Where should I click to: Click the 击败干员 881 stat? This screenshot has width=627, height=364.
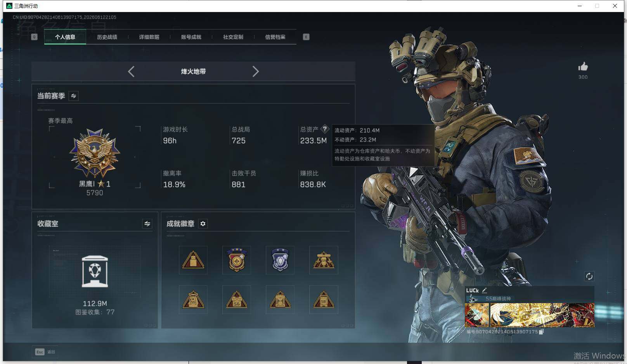pos(244,179)
